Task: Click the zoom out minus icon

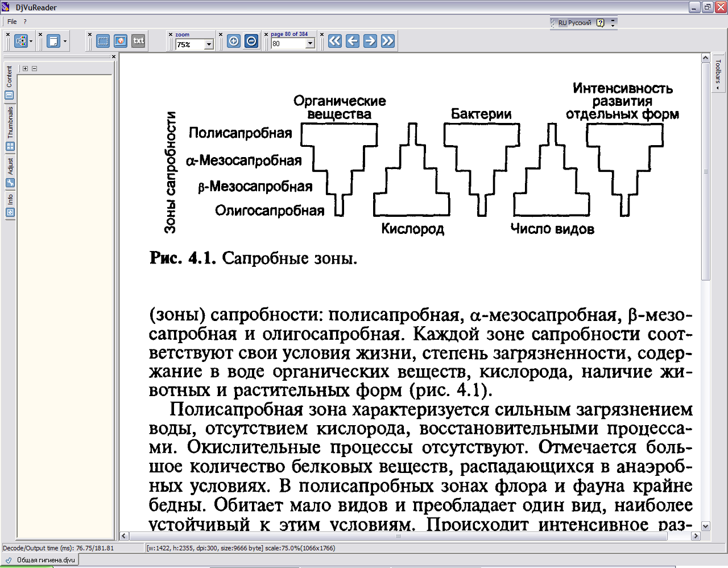Action: click(x=251, y=41)
